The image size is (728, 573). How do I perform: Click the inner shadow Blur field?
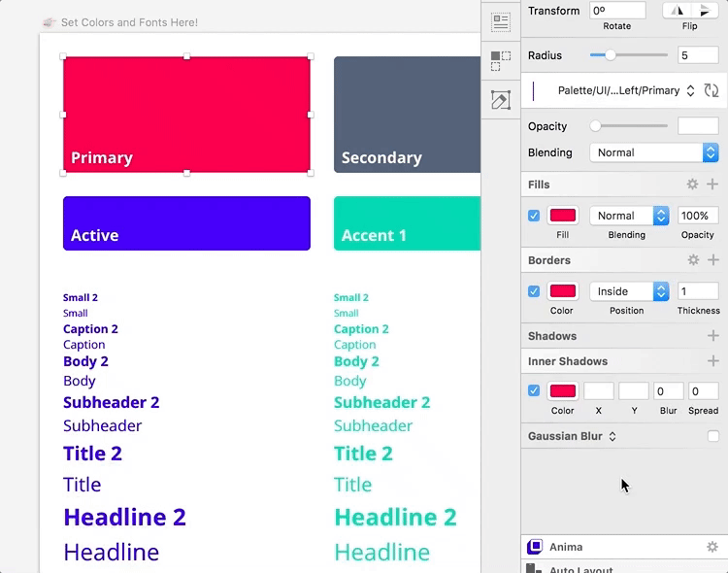(668, 390)
